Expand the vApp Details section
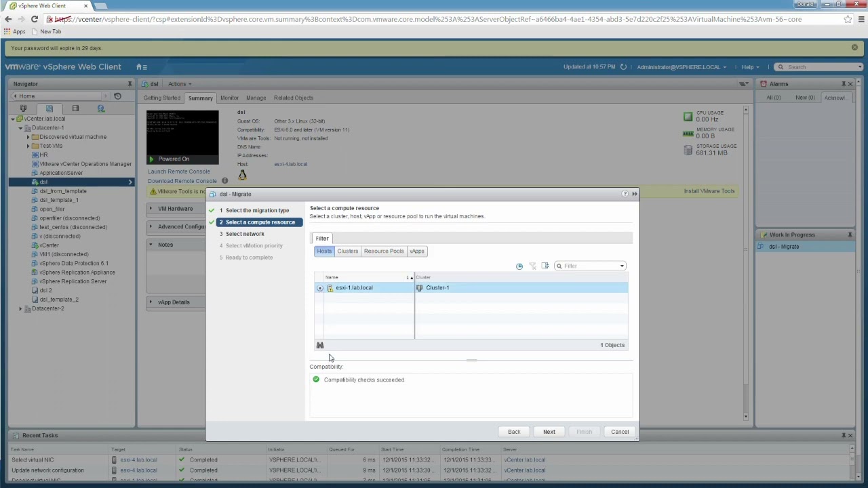Viewport: 868px width, 488px height. pos(151,302)
